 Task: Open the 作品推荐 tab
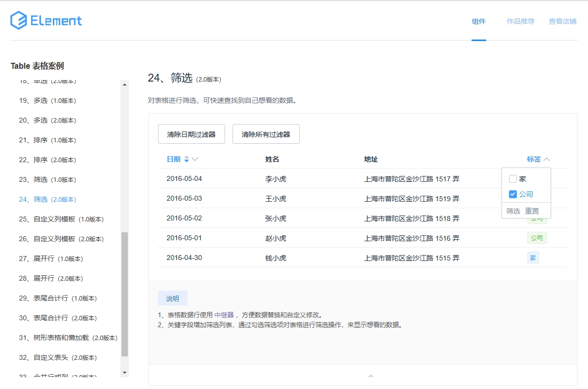pos(520,21)
